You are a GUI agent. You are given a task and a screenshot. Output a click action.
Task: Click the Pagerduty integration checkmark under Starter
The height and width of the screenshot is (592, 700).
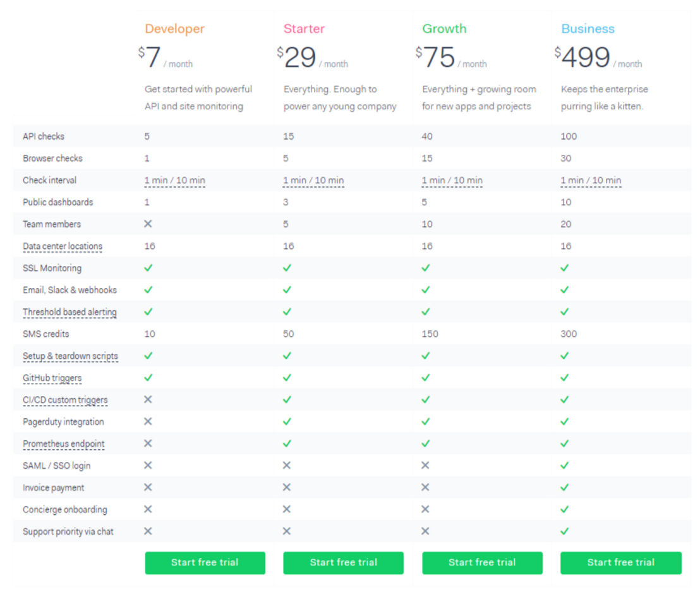point(287,421)
